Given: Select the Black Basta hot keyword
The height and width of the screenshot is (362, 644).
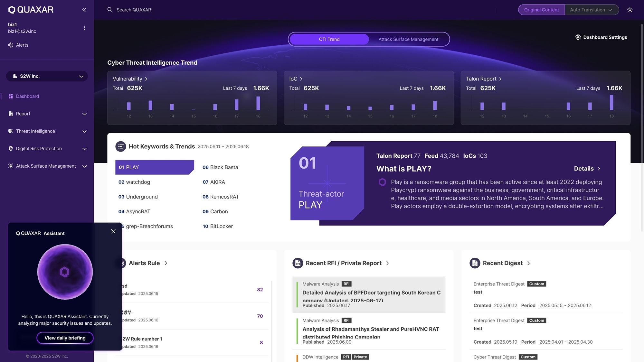Looking at the screenshot, I should 221,167.
